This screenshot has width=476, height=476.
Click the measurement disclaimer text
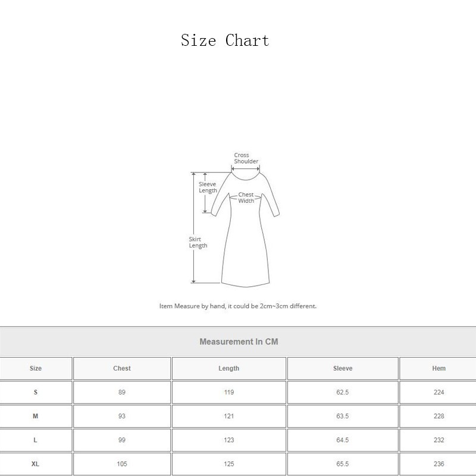238,305
